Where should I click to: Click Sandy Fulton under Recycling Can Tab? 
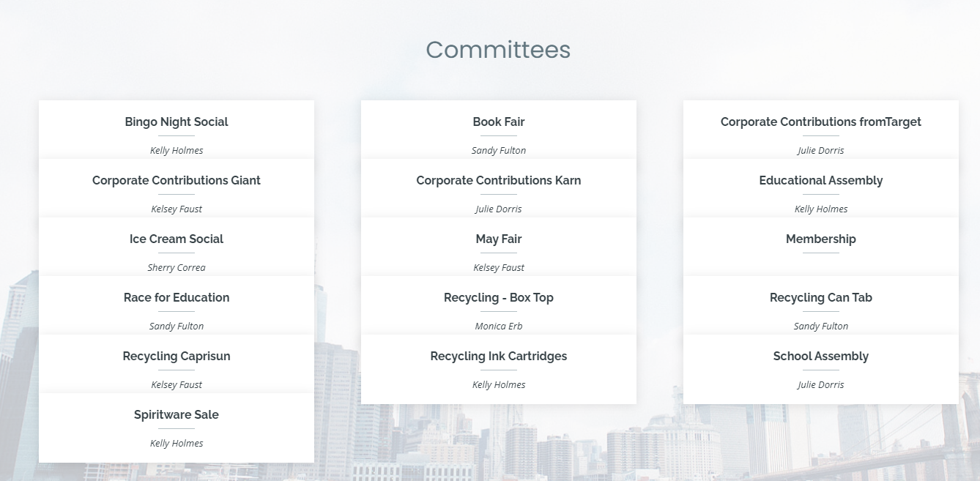[821, 326]
